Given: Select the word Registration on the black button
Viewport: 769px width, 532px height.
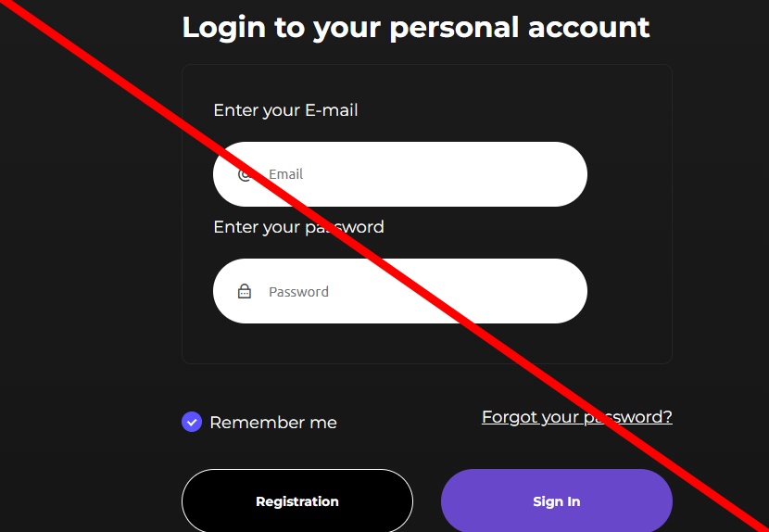Looking at the screenshot, I should (x=297, y=501).
